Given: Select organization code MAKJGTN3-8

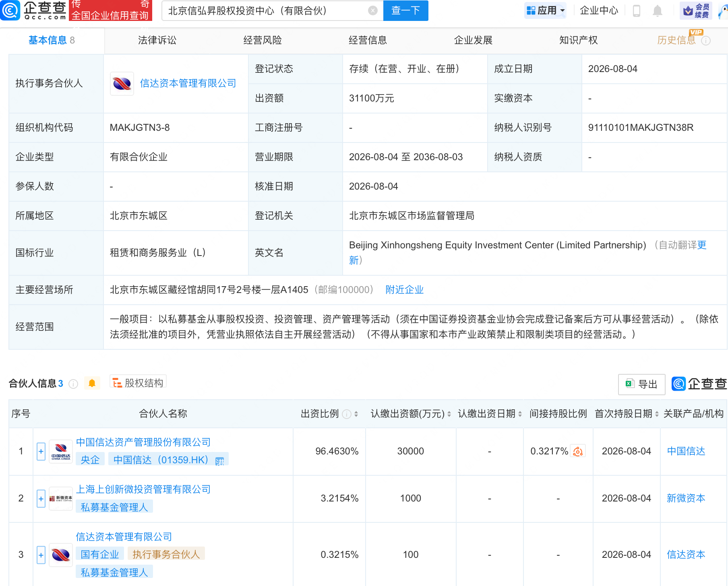Looking at the screenshot, I should click(x=140, y=128).
